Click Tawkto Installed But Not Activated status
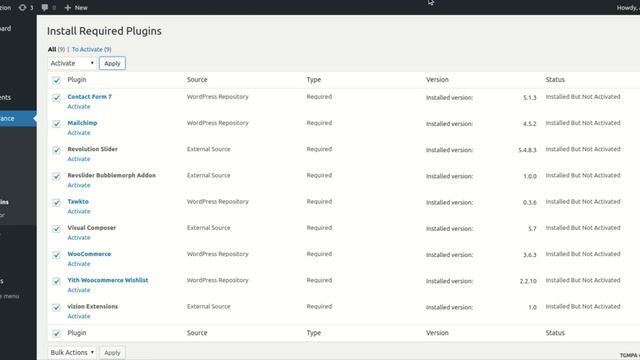 point(583,202)
